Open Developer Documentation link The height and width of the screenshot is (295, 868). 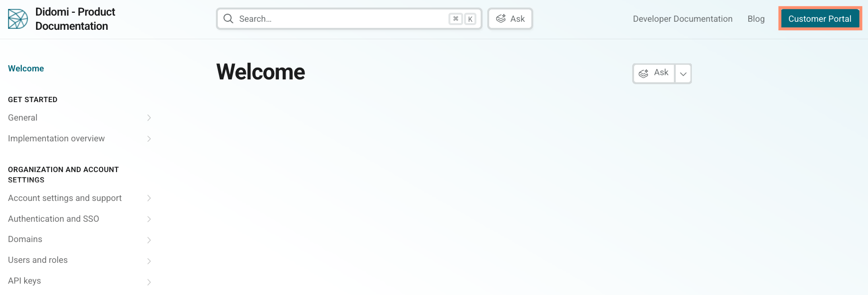(x=682, y=19)
